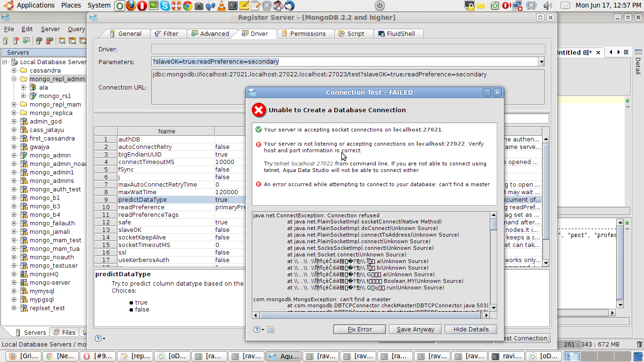Click the Delete Server toolbar icon

coord(16,41)
